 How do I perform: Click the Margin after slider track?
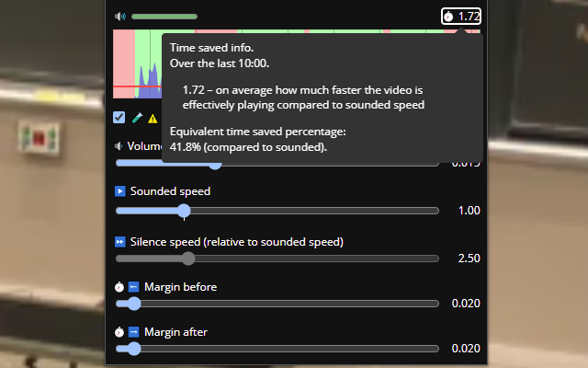point(285,349)
